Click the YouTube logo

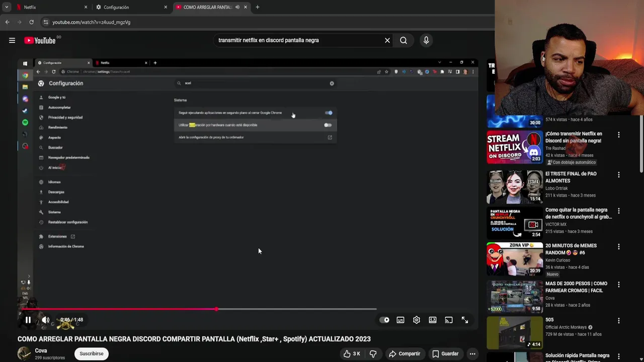(x=40, y=40)
